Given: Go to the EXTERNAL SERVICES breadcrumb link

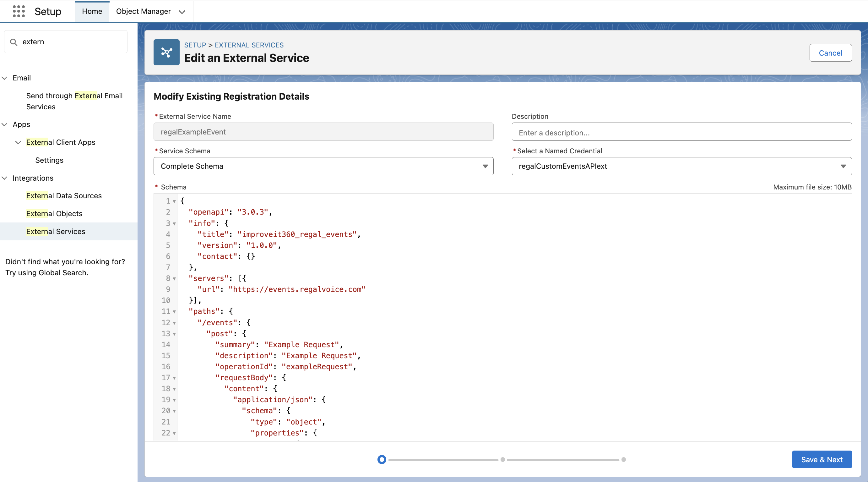Looking at the screenshot, I should coord(249,45).
